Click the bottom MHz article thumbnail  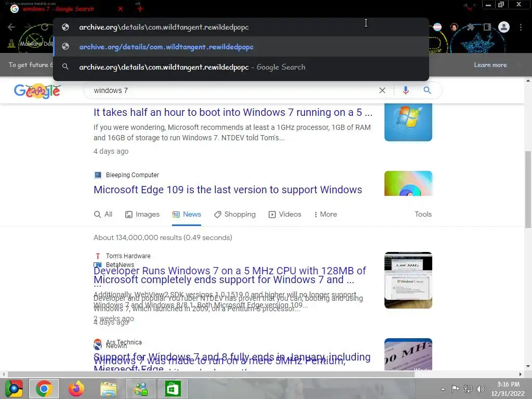point(408,354)
